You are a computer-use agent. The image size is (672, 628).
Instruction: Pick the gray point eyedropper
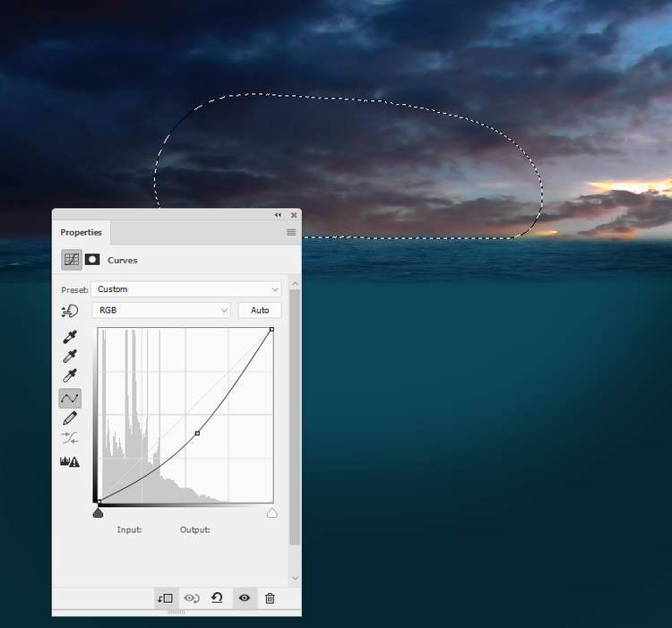[x=70, y=357]
